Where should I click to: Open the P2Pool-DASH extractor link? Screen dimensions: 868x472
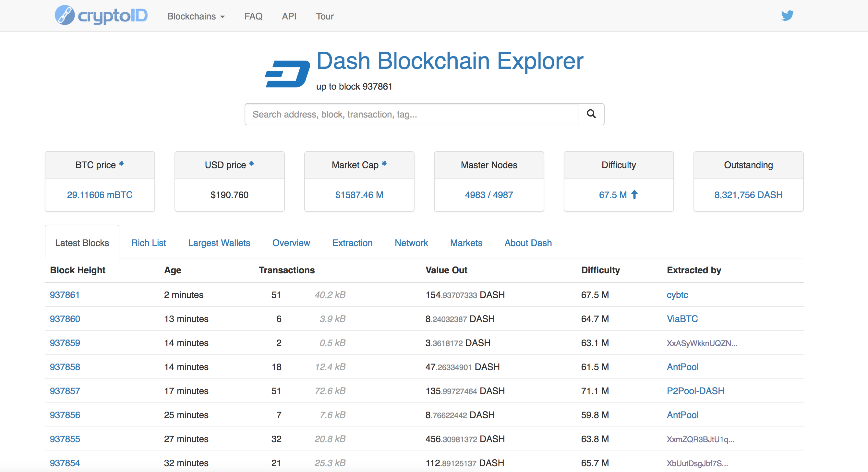(x=695, y=391)
